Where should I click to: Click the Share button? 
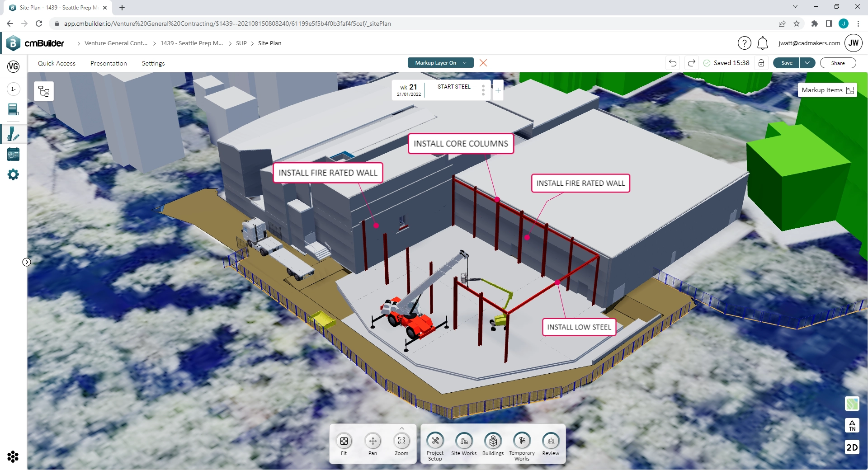click(837, 63)
